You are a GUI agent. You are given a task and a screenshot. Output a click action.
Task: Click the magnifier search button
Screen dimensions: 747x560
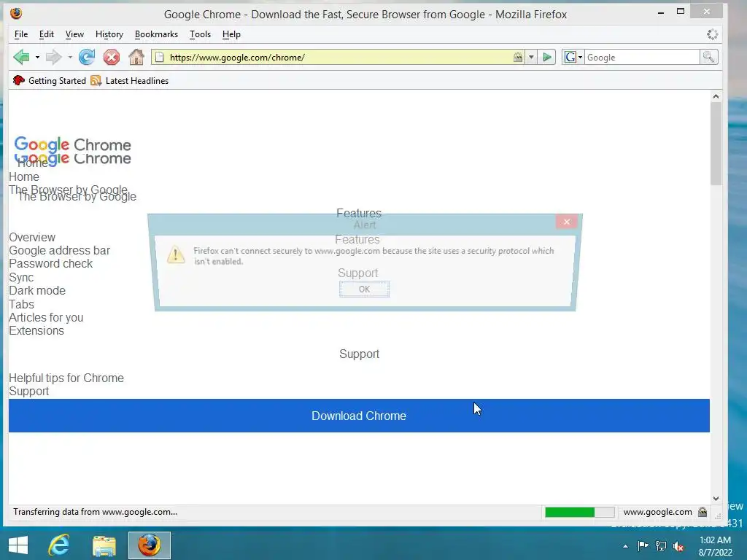coord(708,57)
